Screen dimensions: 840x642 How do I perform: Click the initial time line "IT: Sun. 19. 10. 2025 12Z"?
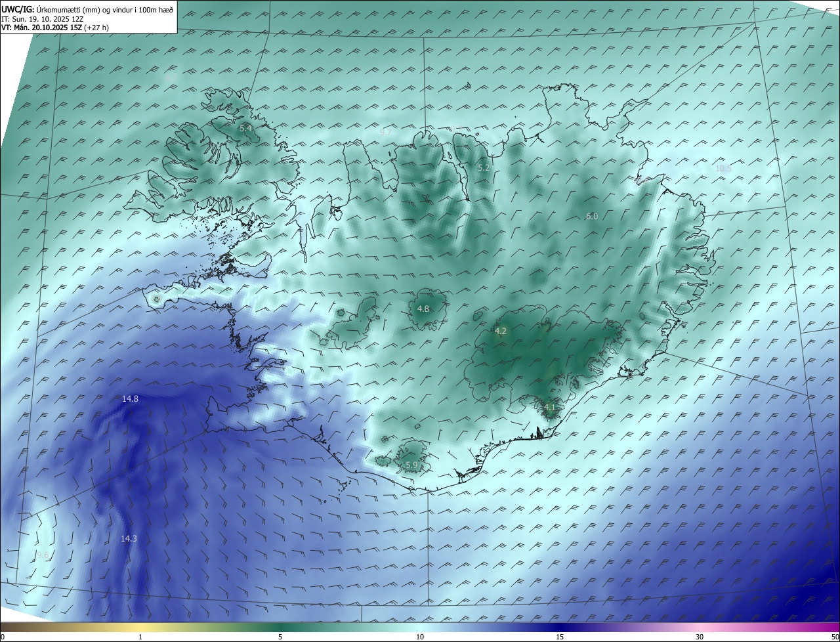(x=42, y=18)
